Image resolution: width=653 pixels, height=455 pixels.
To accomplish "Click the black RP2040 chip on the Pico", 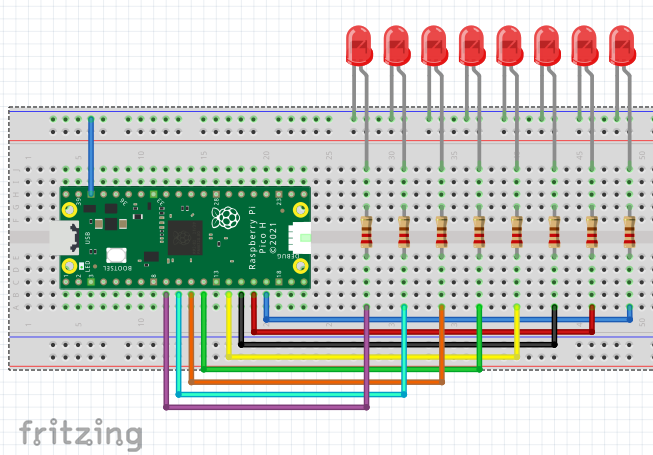I will [186, 238].
